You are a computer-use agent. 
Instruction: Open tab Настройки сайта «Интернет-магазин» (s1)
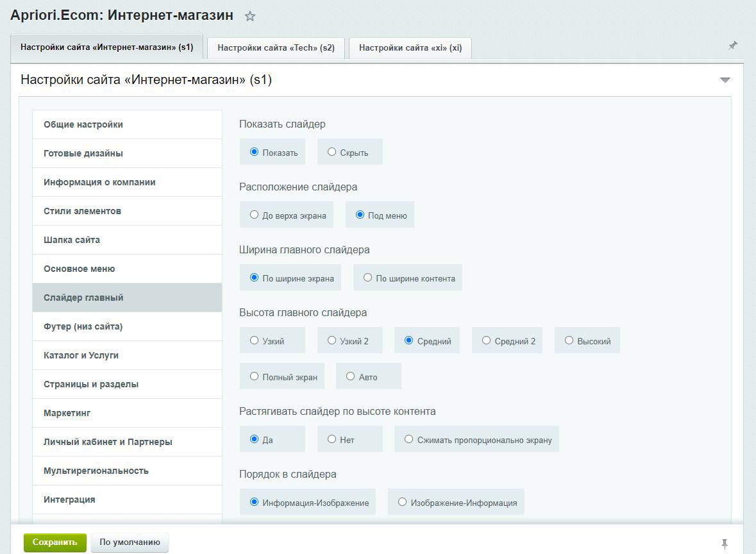[x=106, y=47]
